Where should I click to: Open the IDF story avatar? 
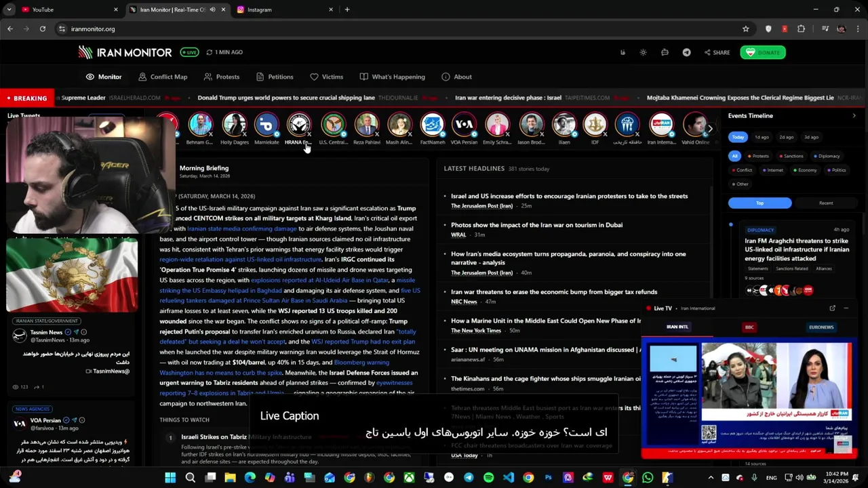pos(595,125)
